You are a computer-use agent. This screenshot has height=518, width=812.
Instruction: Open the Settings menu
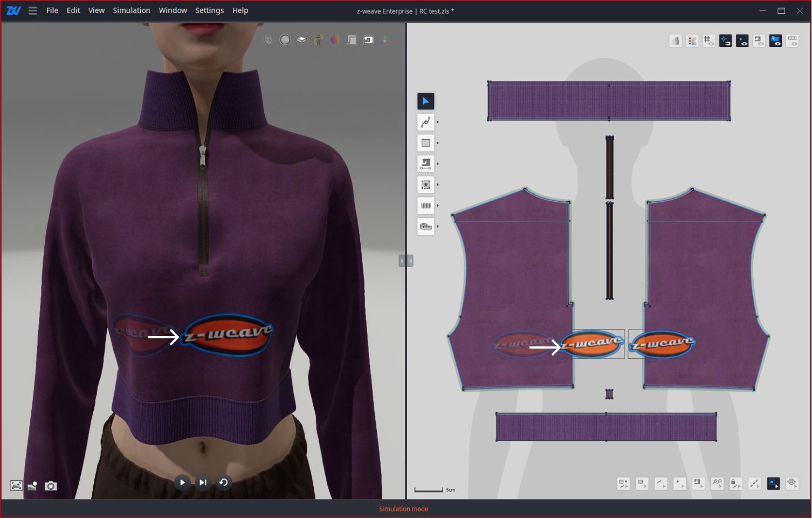(209, 10)
